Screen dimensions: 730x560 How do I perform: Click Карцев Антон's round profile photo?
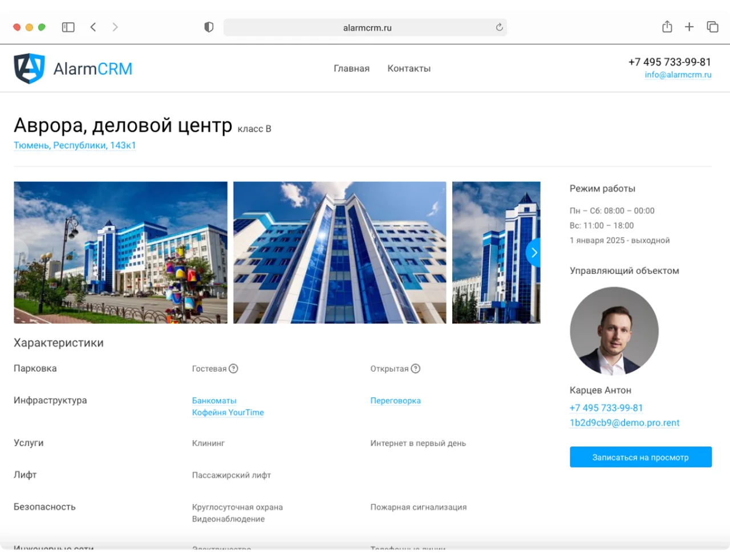(x=614, y=331)
